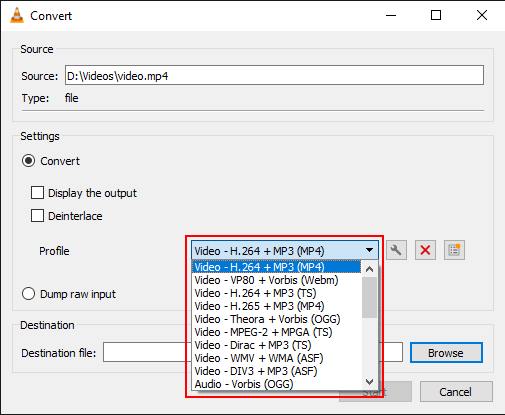Select the Convert radio button
This screenshot has width=505, height=415.
pos(28,161)
